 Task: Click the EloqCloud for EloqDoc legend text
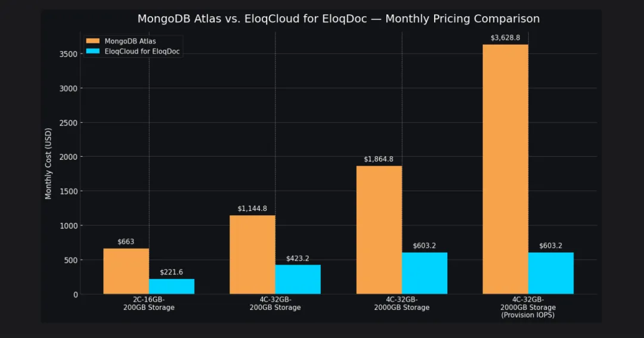[142, 51]
